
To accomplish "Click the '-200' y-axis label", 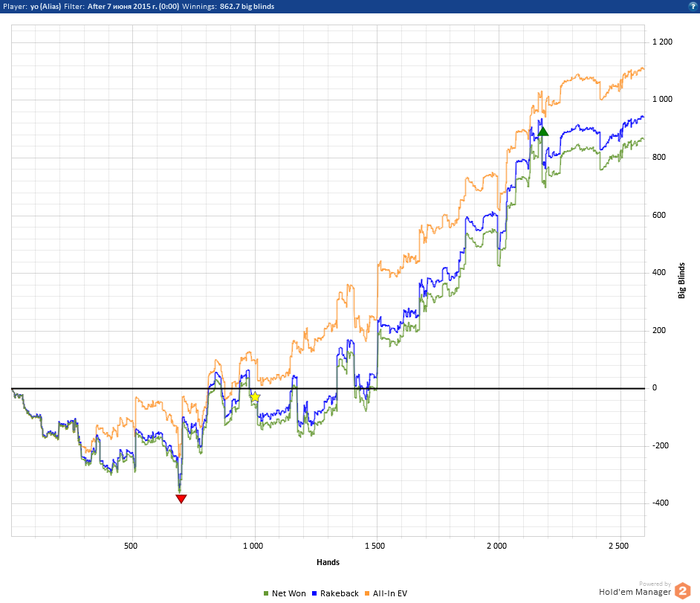I will tap(661, 445).
